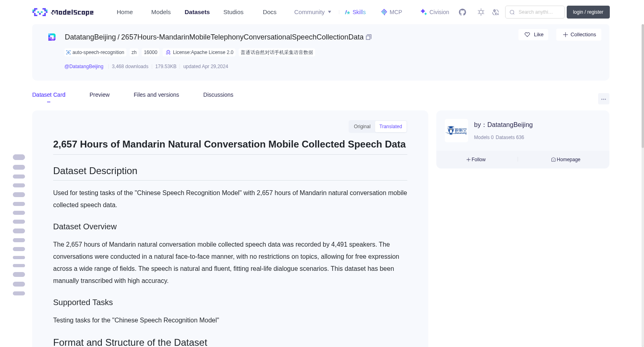
Task: Open the Skills page
Action: pos(355,12)
